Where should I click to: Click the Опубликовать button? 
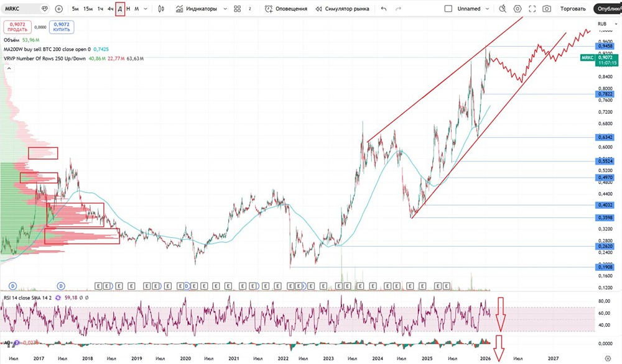(608, 9)
